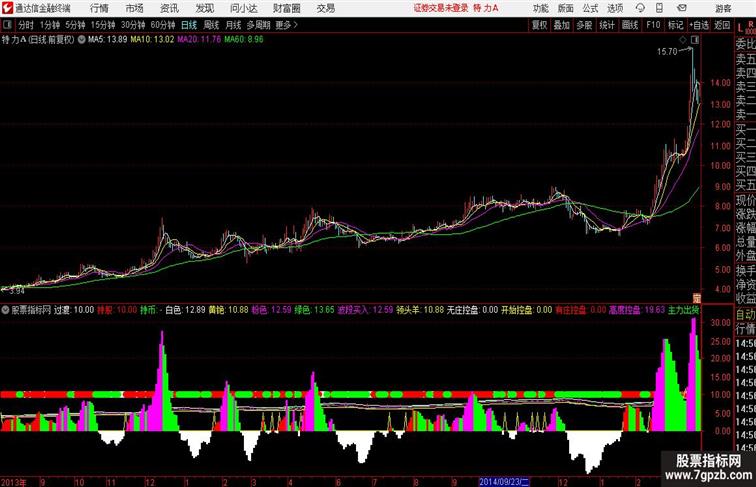Click the diamond icon at chart top-right
This screenshot has width=756, height=487.
(x=683, y=40)
